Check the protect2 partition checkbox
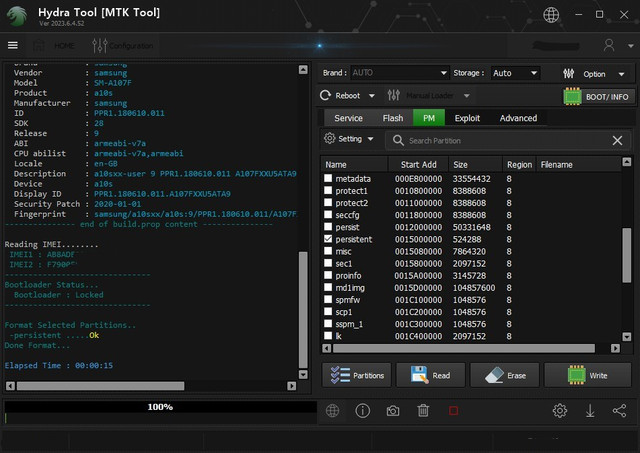Viewport: 640px width, 453px height. (328, 202)
